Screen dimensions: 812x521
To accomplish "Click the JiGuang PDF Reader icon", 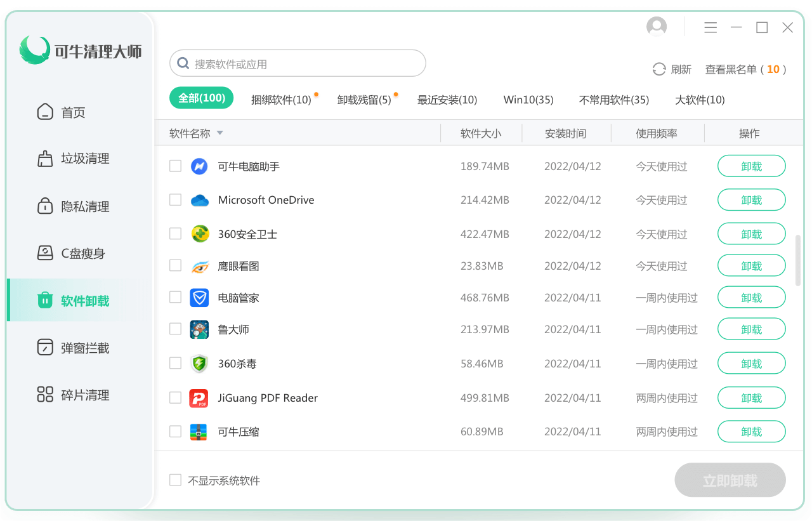I will (199, 398).
